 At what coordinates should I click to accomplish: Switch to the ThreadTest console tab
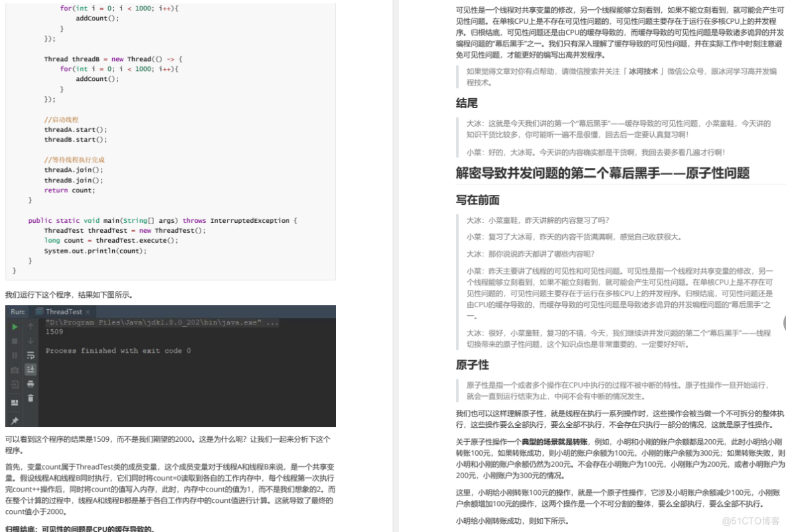click(62, 312)
